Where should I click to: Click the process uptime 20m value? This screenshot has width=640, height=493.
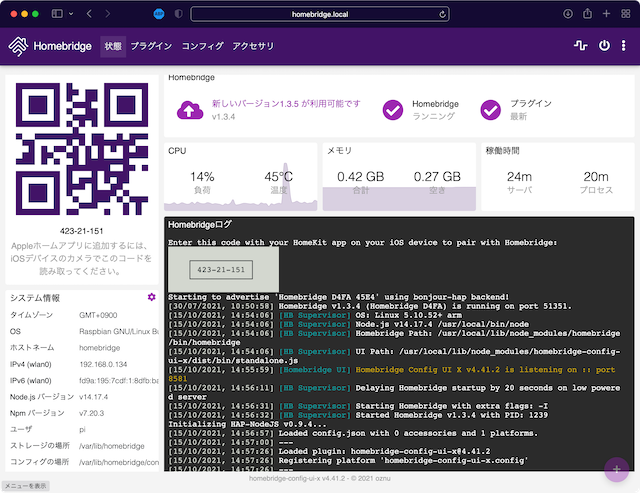coord(596,177)
